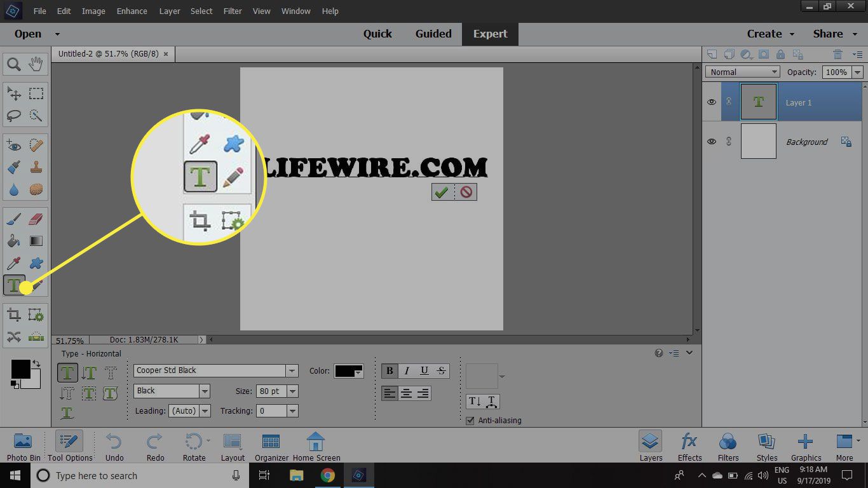
Task: Set text to center alignment
Action: tap(407, 394)
